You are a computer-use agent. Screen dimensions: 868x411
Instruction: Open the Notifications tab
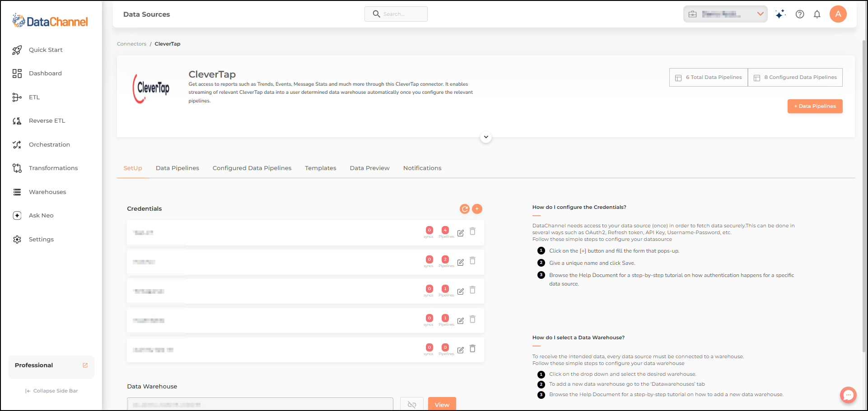tap(422, 168)
